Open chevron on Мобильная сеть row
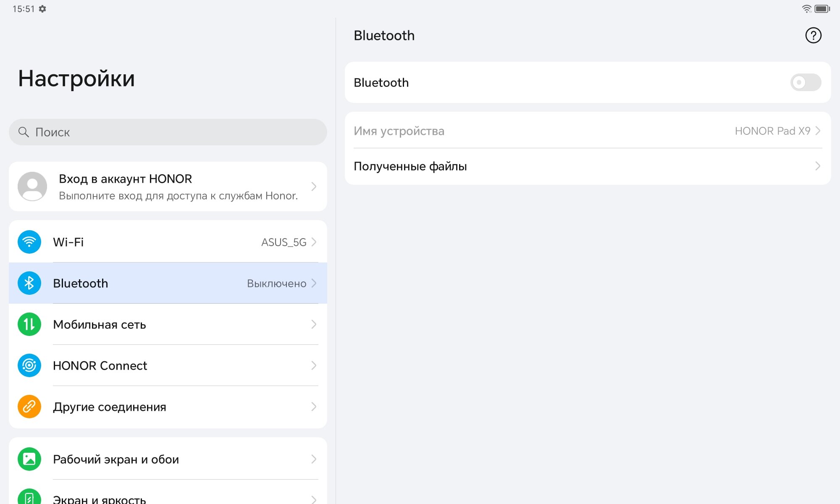The image size is (840, 504). coord(314,324)
